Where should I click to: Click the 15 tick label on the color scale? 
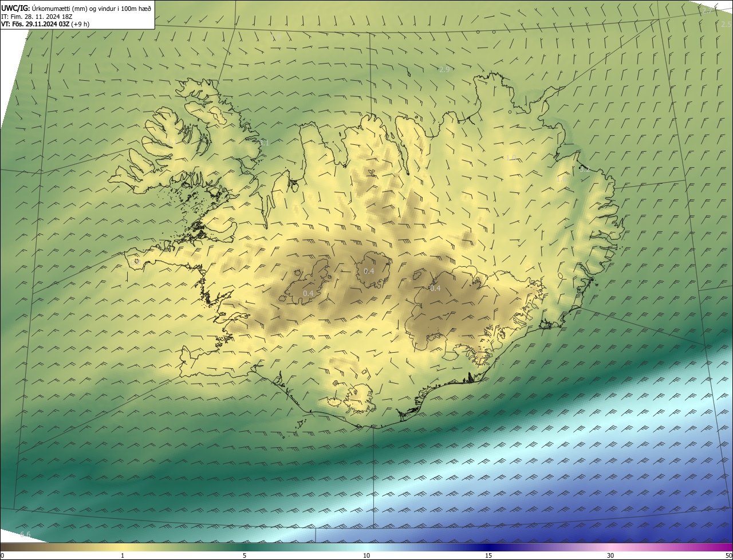(488, 555)
